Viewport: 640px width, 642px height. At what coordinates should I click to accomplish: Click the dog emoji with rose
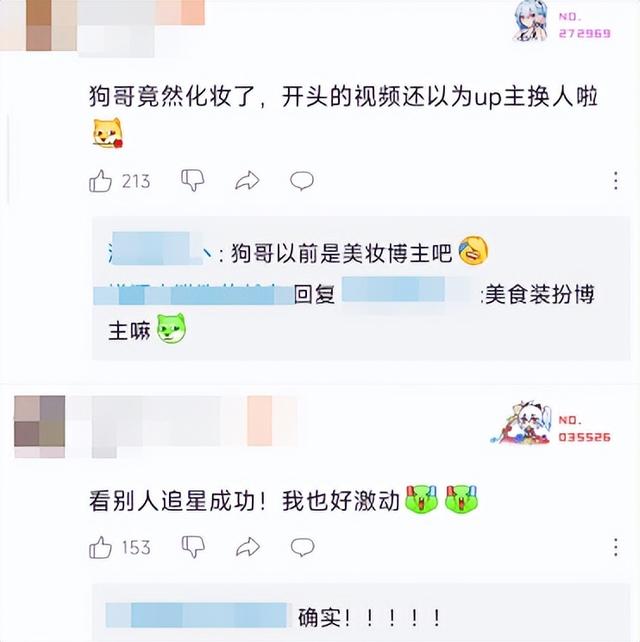(x=107, y=133)
